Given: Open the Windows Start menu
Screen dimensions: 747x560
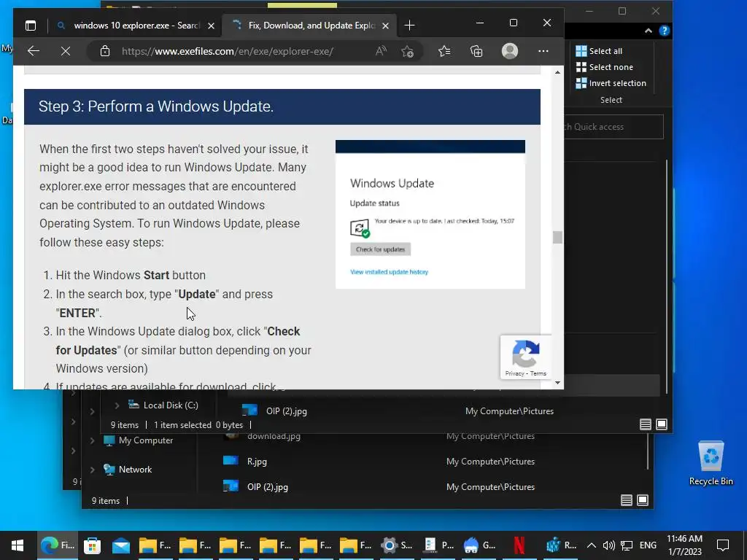Looking at the screenshot, I should point(18,545).
